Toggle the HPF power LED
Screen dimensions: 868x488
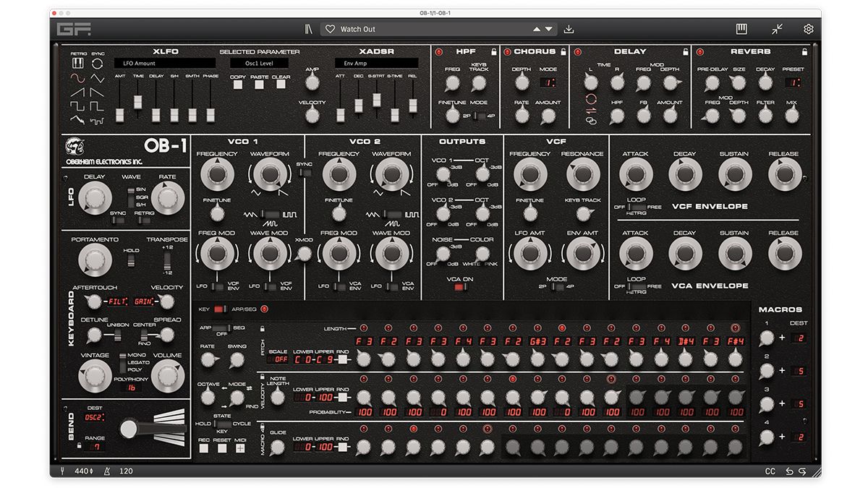click(x=438, y=52)
